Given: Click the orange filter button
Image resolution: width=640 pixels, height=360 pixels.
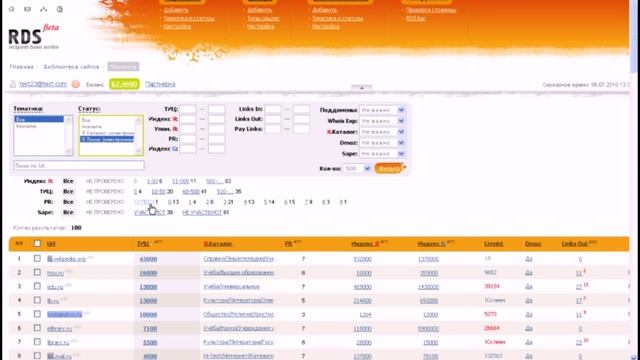Looking at the screenshot, I should coord(390,168).
